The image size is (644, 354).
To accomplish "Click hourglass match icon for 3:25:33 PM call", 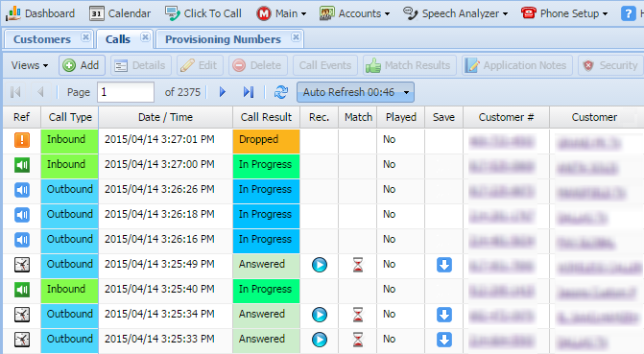I will coord(358,340).
